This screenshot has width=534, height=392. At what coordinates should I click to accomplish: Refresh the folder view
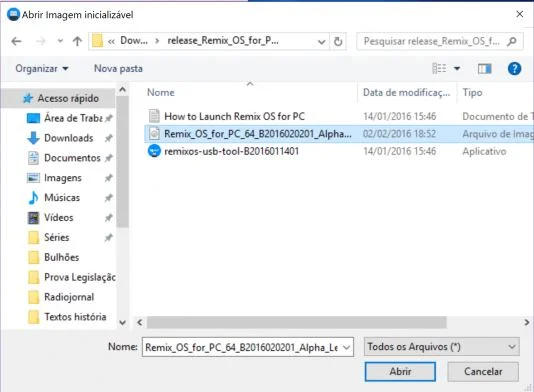pyautogui.click(x=338, y=41)
